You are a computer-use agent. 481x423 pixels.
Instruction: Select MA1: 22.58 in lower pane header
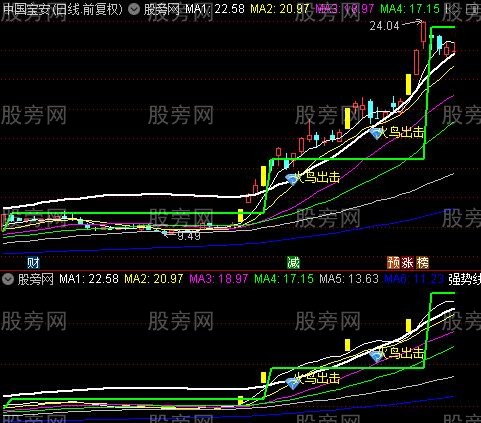(89, 279)
